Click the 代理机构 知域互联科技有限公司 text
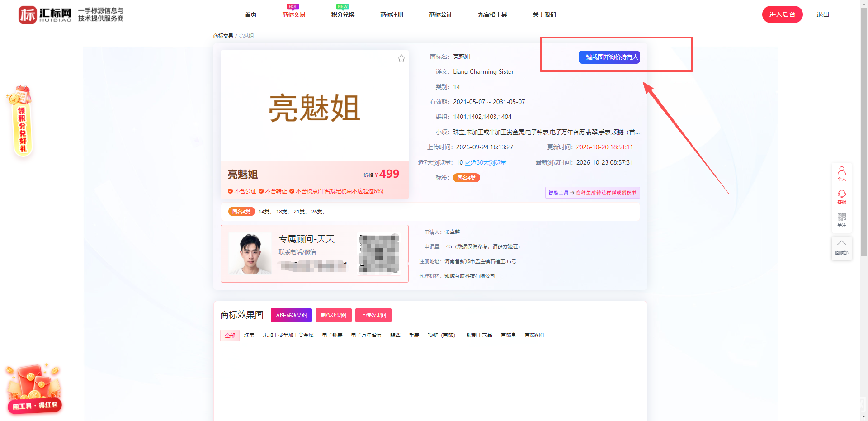868x421 pixels. tap(457, 276)
